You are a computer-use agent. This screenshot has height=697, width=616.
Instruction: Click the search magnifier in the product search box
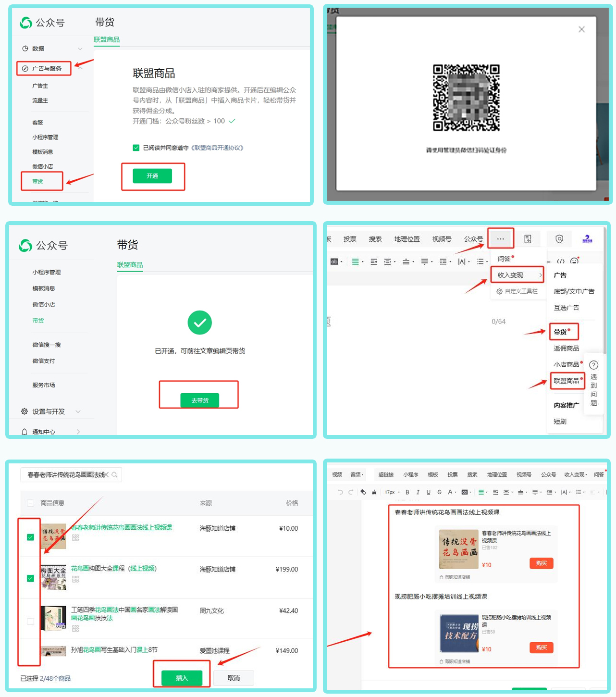(x=114, y=475)
